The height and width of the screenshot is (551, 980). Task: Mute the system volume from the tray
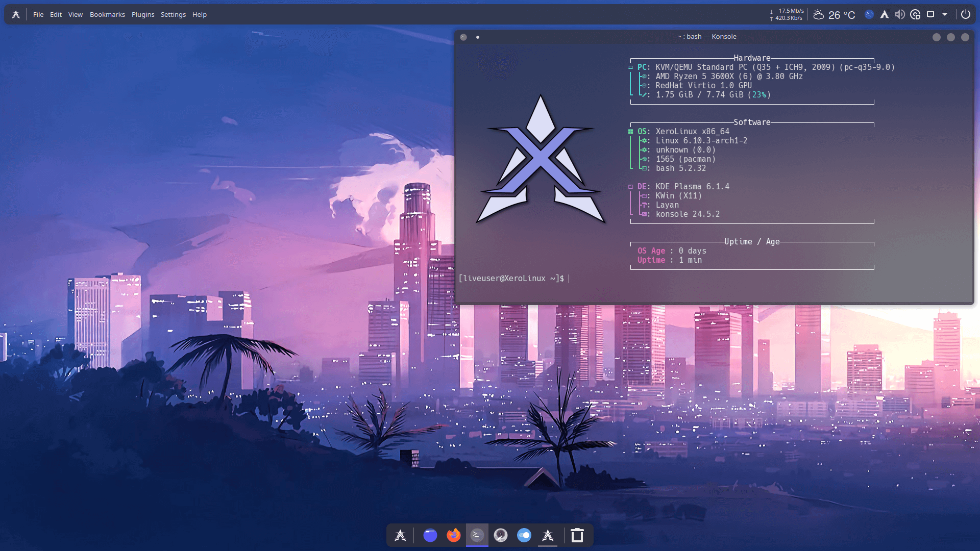[x=899, y=14]
